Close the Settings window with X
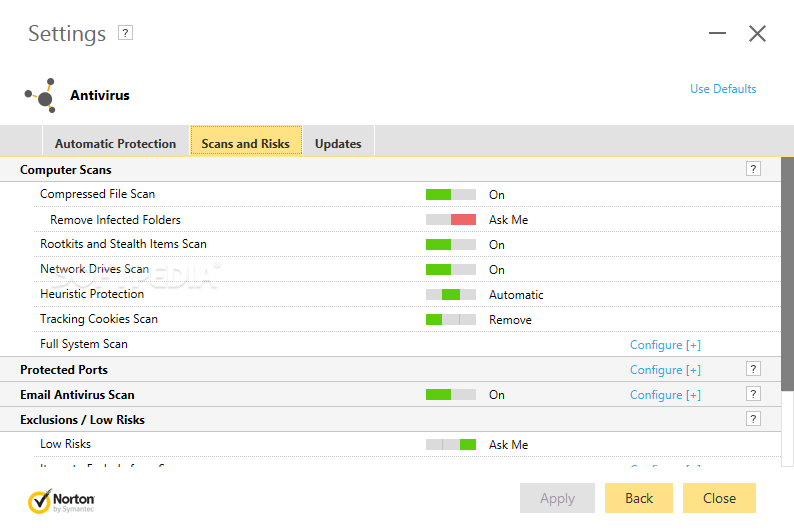Screen dimensions: 794x530 (x=757, y=33)
